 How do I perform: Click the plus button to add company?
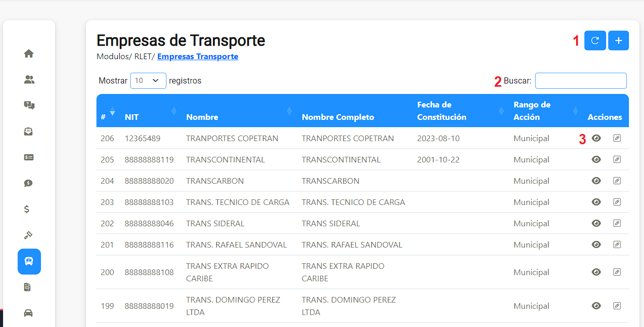pyautogui.click(x=619, y=40)
